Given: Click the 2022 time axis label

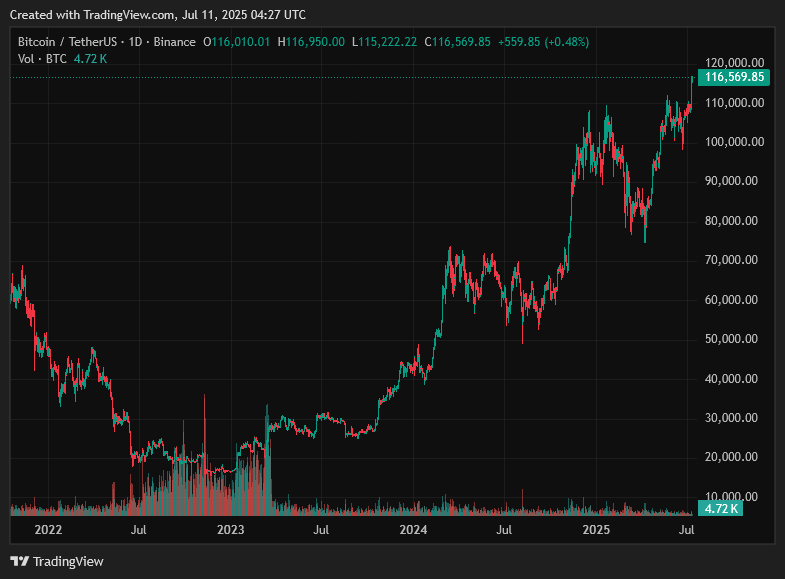Looking at the screenshot, I should point(48,530).
